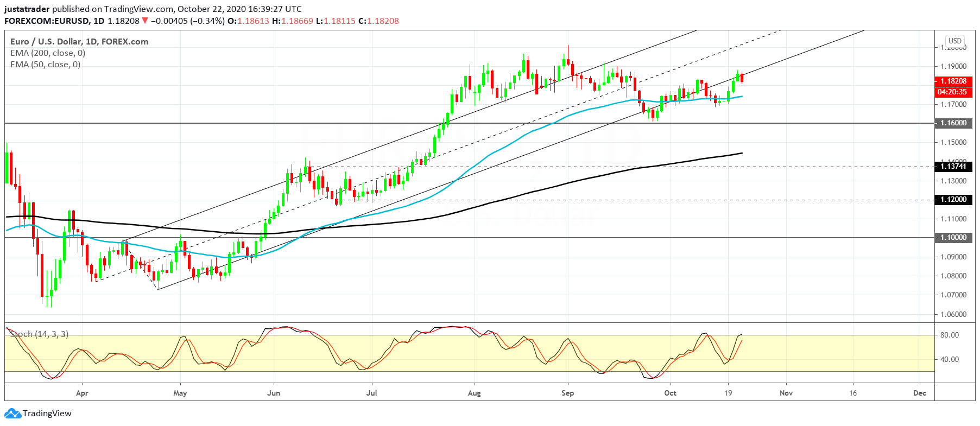Click the Sep label on the time axis

coord(567,393)
